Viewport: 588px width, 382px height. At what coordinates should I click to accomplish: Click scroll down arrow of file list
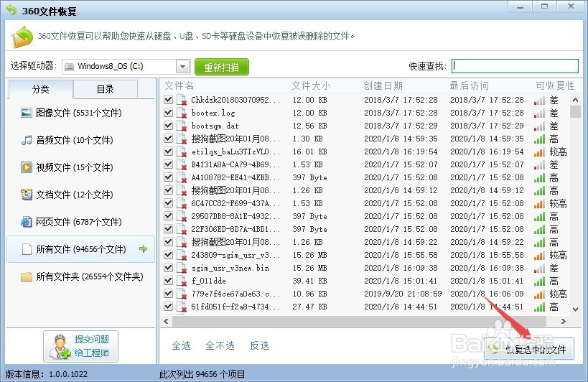tap(575, 309)
